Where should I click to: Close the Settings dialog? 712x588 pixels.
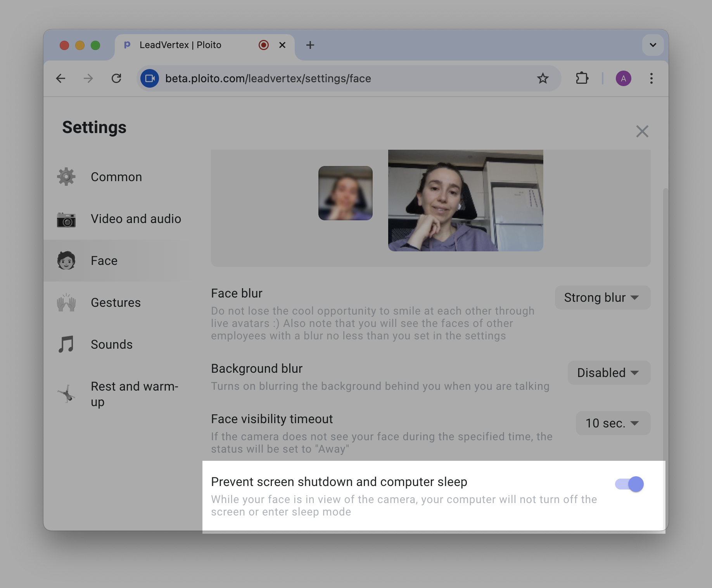pos(642,131)
